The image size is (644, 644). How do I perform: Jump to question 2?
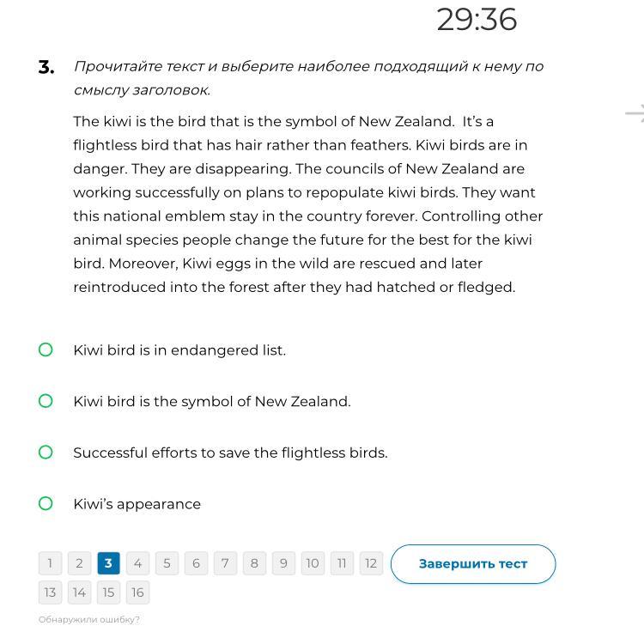click(79, 563)
